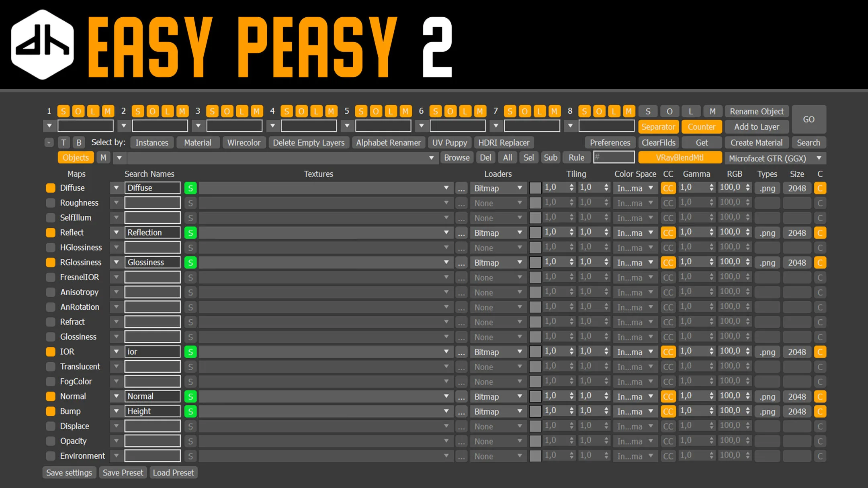Screen dimensions: 868x488
Task: Click the Reflect row color swatch
Action: [x=535, y=233]
